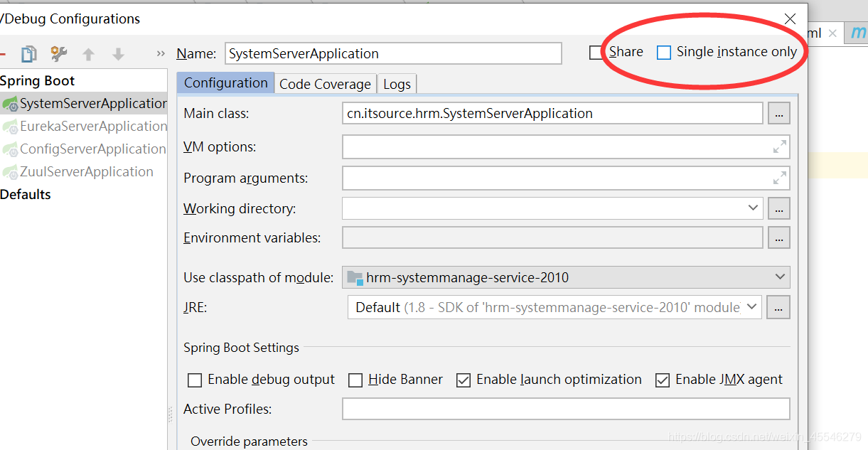
Task: Click the Name text field
Action: pyautogui.click(x=393, y=53)
